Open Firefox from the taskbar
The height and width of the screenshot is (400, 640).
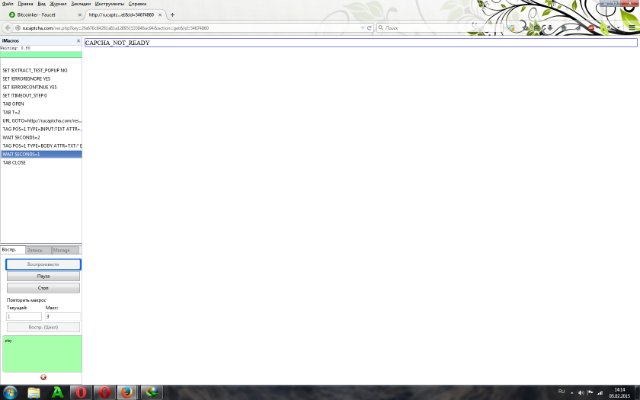[125, 391]
